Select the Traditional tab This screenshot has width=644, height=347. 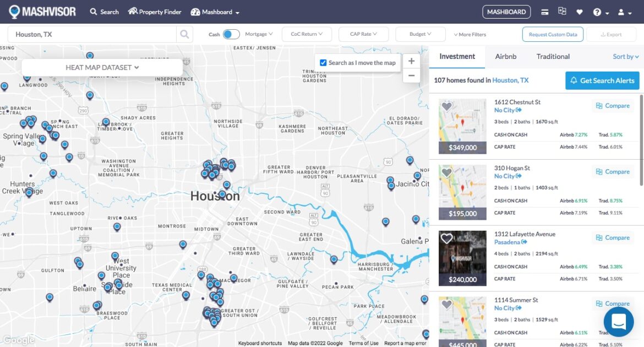pos(553,56)
